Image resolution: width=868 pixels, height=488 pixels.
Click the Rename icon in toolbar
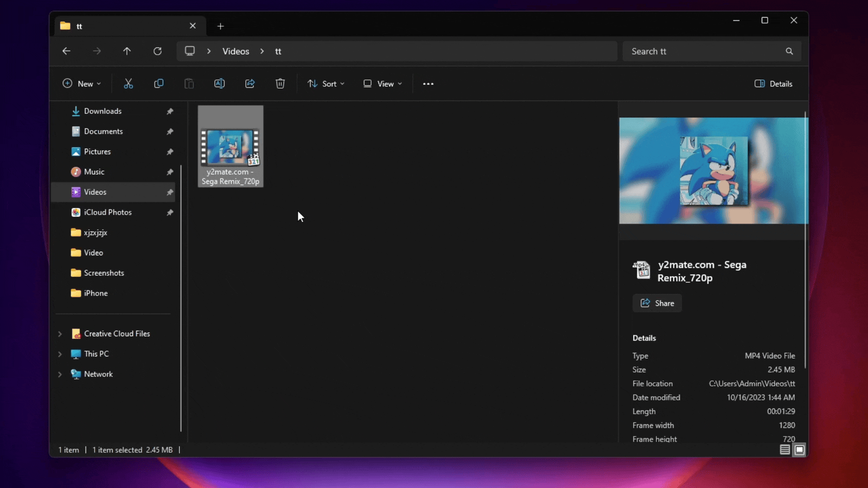219,84
